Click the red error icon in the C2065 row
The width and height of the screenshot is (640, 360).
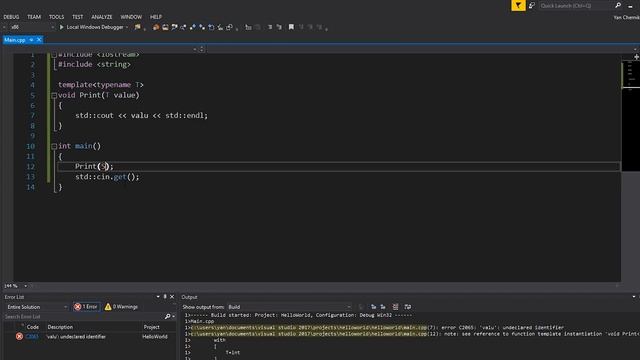(x=19, y=337)
